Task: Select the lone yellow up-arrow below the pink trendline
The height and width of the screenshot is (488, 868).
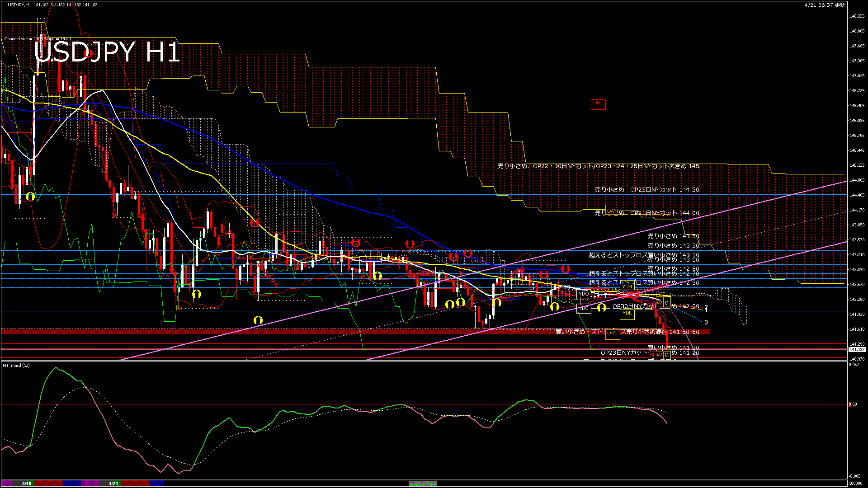Action: pyautogui.click(x=258, y=320)
